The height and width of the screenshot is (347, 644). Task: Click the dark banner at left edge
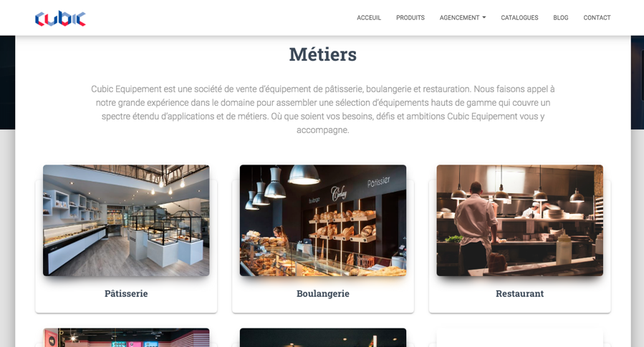tap(7, 82)
